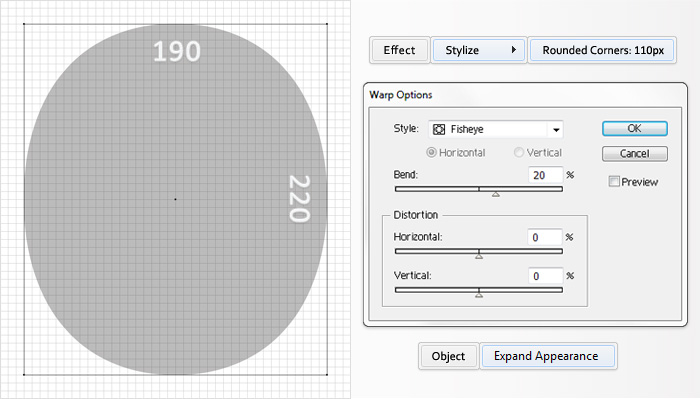Click the center point of the ellipse
This screenshot has height=399, width=700.
[175, 199]
